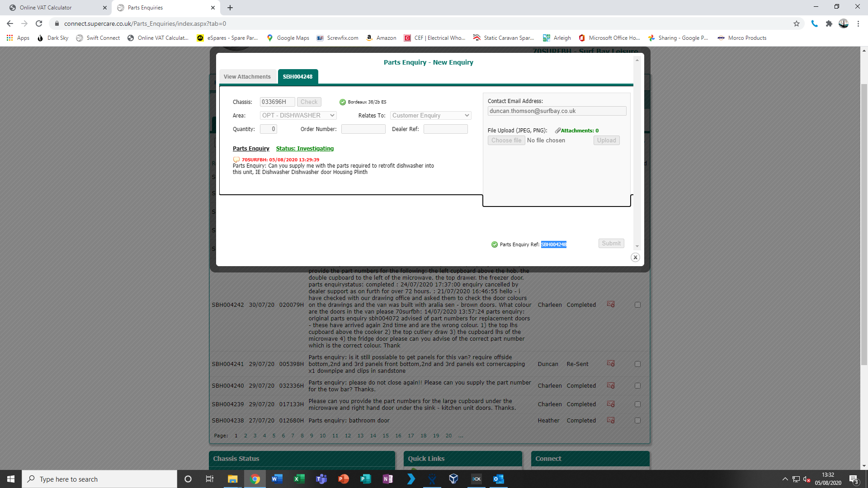This screenshot has width=868, height=488.
Task: Tick the checkbox for SBH004239 row
Action: click(x=637, y=404)
